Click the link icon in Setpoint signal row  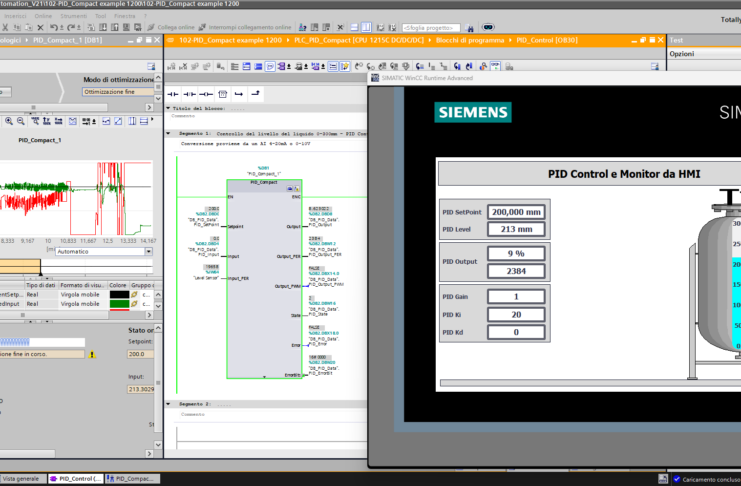pos(135,295)
